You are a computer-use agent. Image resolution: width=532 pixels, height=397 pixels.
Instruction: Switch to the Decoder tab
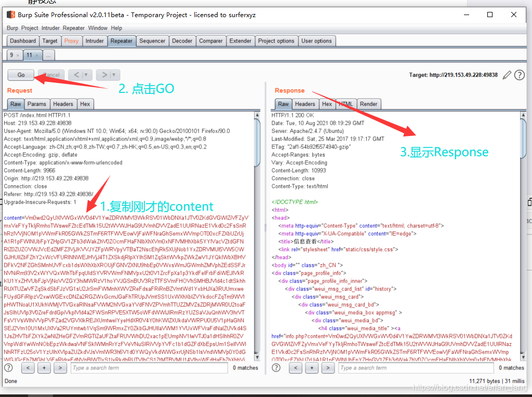[x=182, y=41]
